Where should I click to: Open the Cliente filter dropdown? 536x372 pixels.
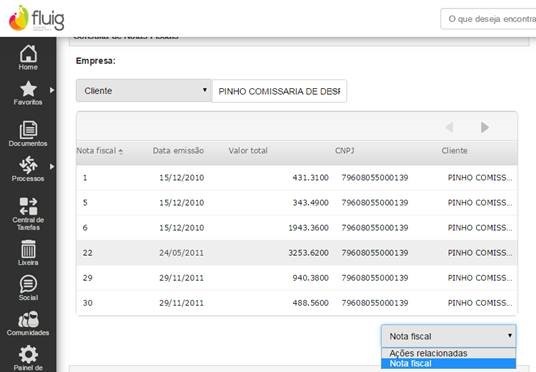(x=144, y=91)
